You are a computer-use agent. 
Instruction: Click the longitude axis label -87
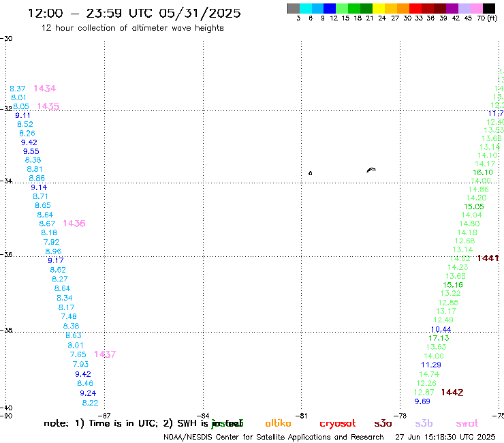click(x=104, y=416)
